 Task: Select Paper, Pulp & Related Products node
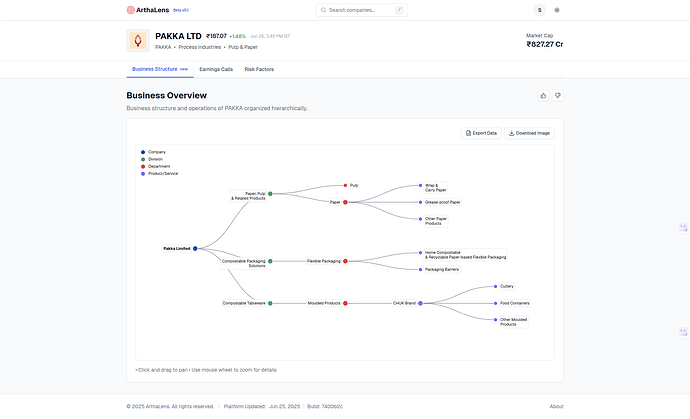270,194
